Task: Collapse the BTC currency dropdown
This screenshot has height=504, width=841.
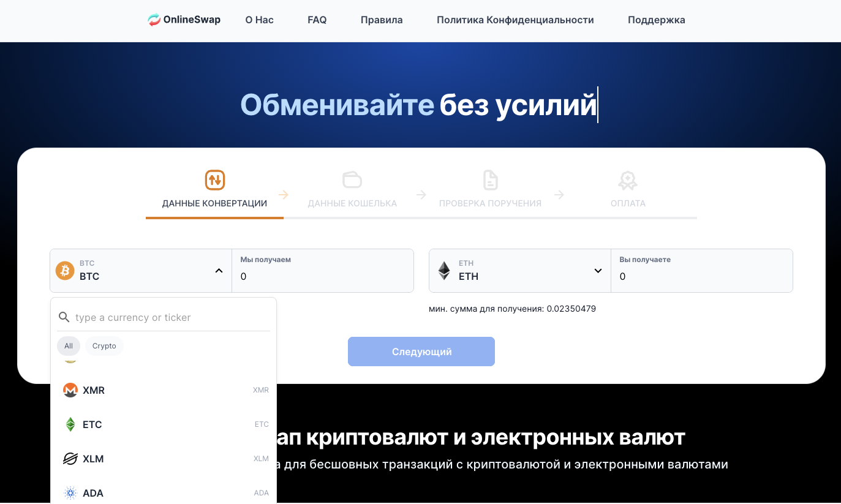Action: [x=219, y=270]
